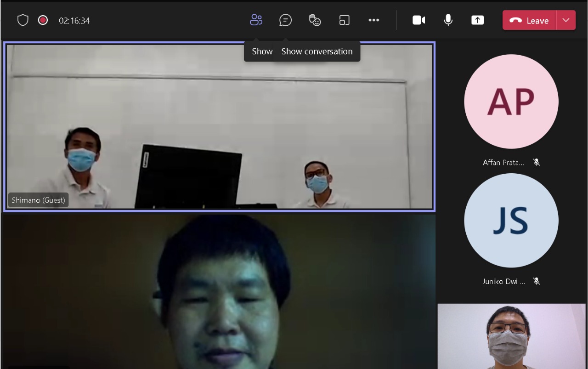Toggle the camera on or off
Image resolution: width=588 pixels, height=369 pixels.
[x=418, y=20]
